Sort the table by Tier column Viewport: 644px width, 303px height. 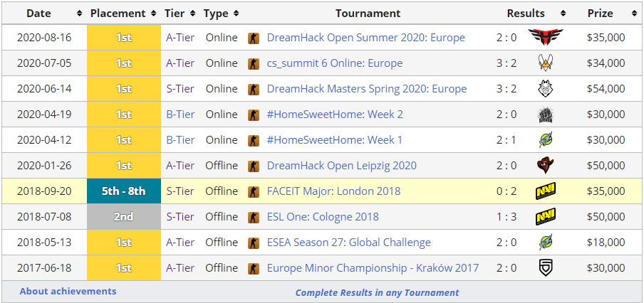(180, 13)
